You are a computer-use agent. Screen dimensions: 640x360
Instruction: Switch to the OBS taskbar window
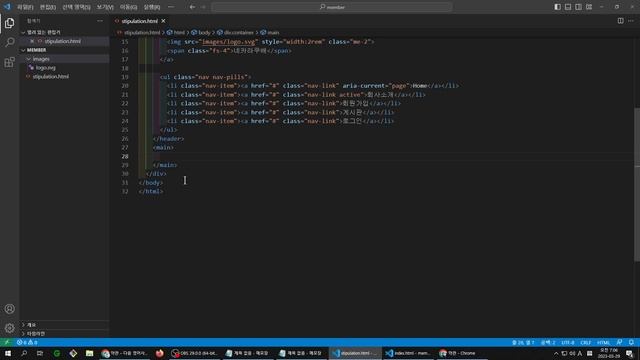[195, 353]
